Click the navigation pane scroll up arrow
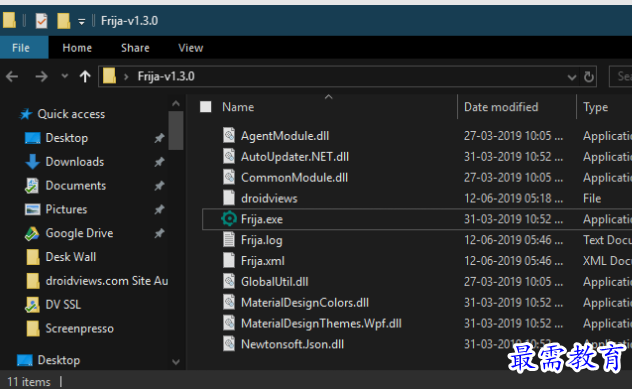This screenshot has width=632, height=389. coord(176,104)
